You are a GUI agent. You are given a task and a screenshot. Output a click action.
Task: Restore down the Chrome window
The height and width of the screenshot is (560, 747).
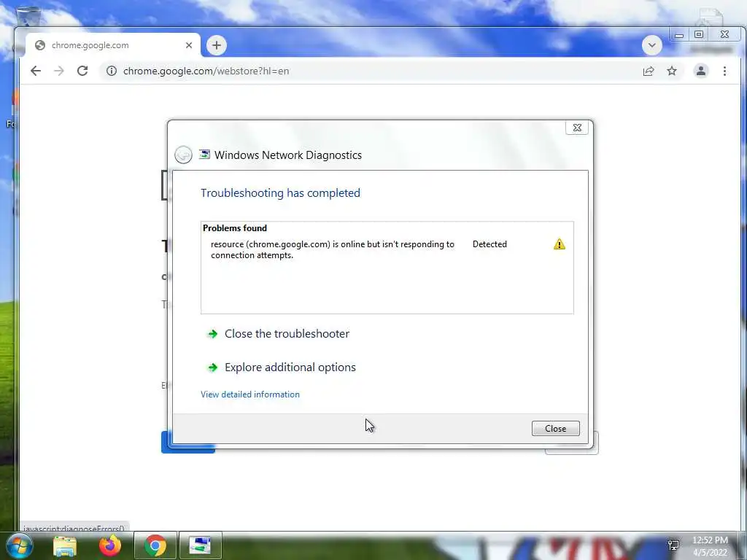point(699,34)
